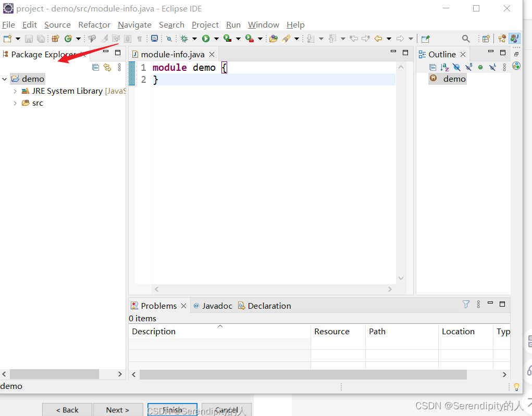Open the Window menu
532x416 pixels.
coord(264,25)
